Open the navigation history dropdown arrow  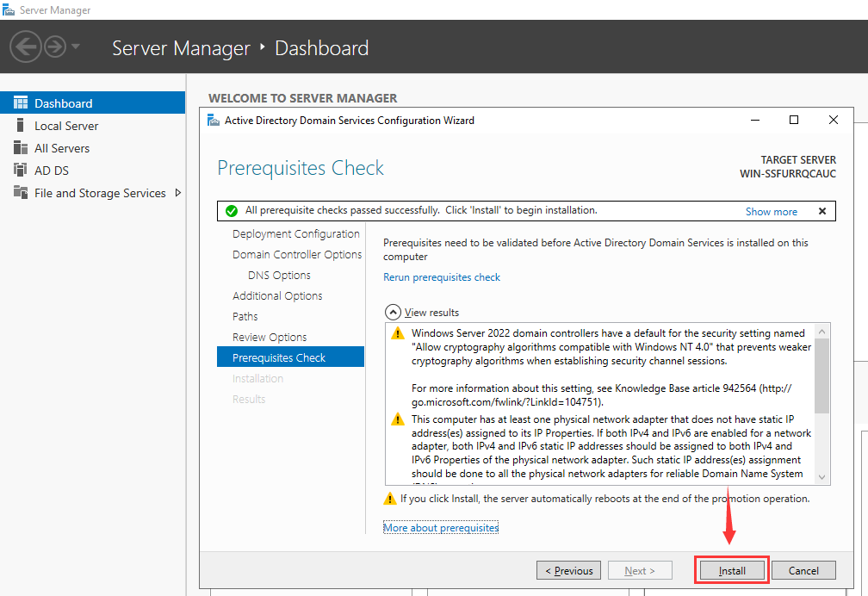[x=76, y=47]
